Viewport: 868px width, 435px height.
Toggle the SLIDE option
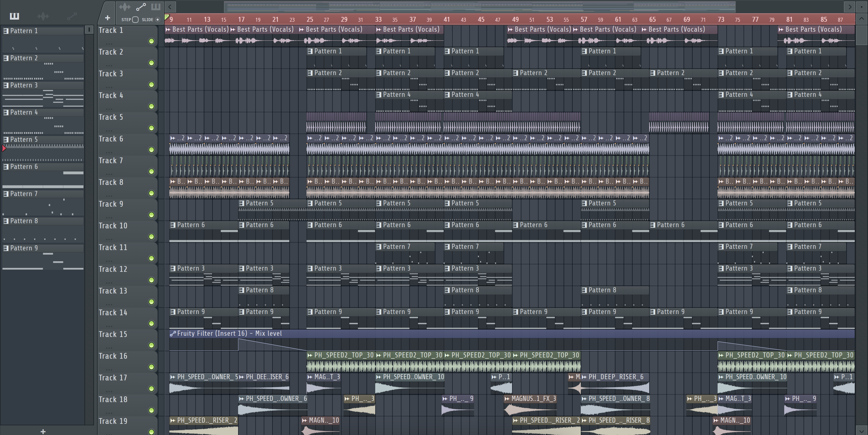point(157,20)
